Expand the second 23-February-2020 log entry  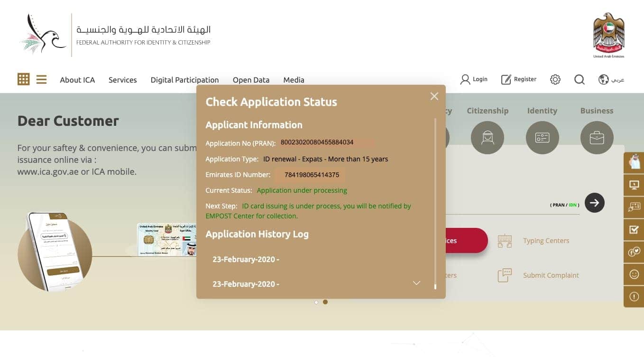(316, 284)
